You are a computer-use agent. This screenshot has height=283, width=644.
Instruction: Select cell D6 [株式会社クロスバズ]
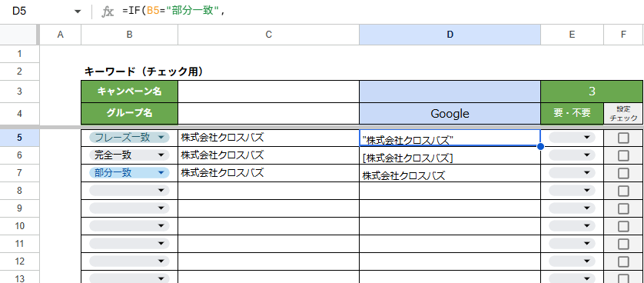click(450, 155)
